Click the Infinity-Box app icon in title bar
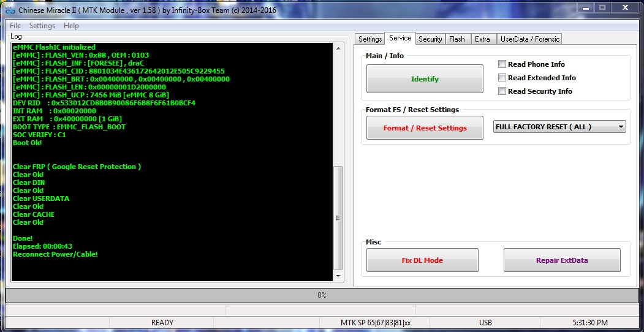Image resolution: width=644 pixels, height=332 pixels. tap(10, 10)
